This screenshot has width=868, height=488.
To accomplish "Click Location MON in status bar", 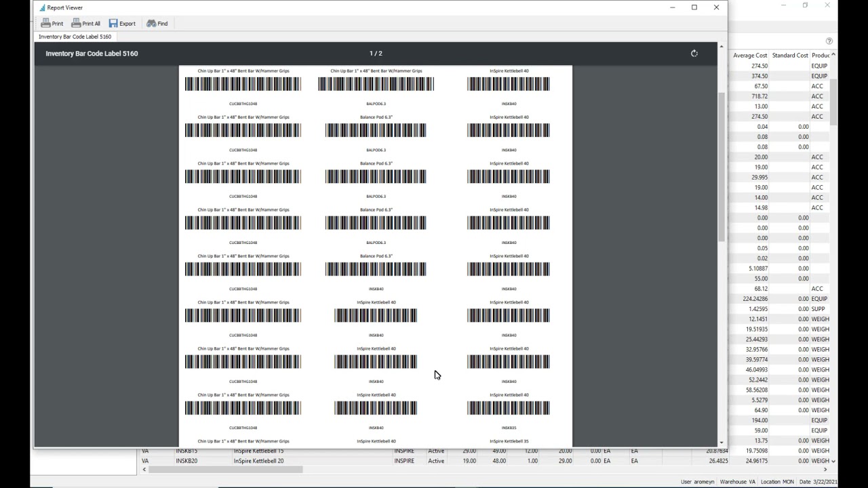I will tap(777, 482).
